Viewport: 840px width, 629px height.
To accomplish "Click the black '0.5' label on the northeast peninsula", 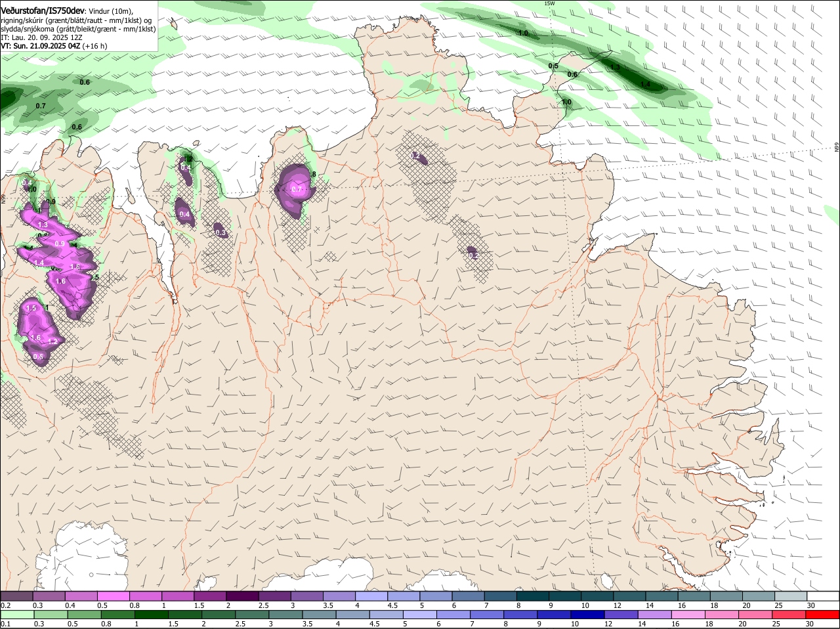I will [553, 66].
